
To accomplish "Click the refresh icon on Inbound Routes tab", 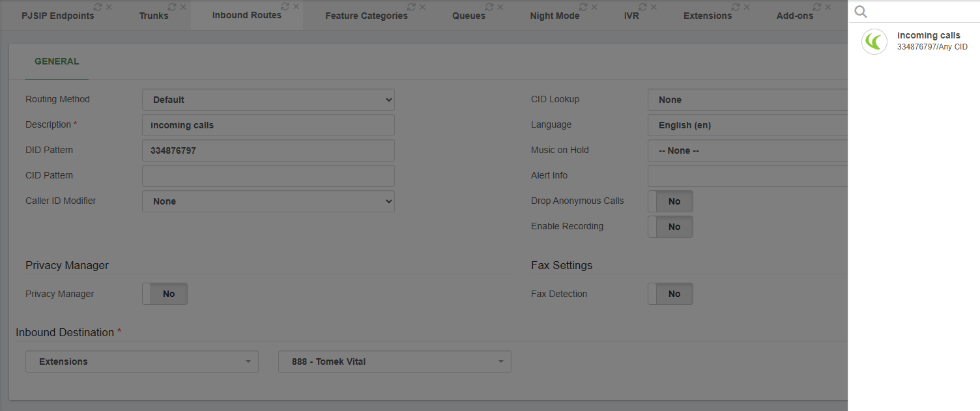I will click(285, 7).
